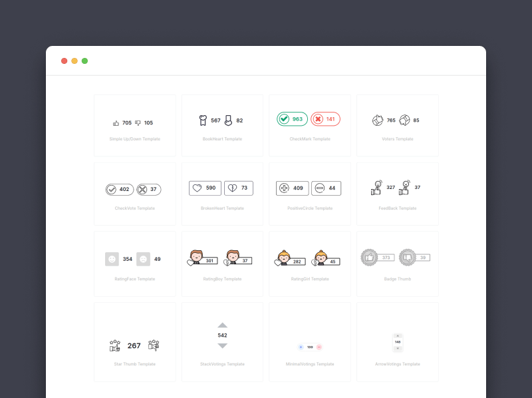The height and width of the screenshot is (398, 532).
Task: Click the Voters up icon beside 765
Action: pyautogui.click(x=378, y=120)
